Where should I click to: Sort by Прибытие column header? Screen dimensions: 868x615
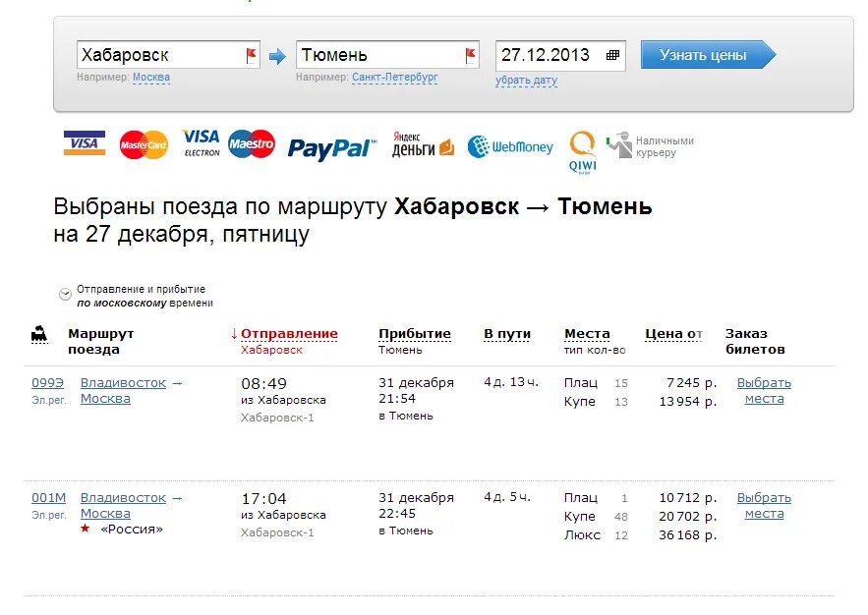[x=415, y=333]
